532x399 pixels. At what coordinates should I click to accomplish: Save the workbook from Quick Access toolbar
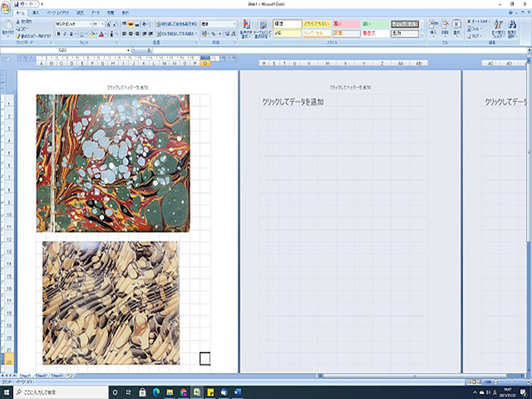click(17, 4)
